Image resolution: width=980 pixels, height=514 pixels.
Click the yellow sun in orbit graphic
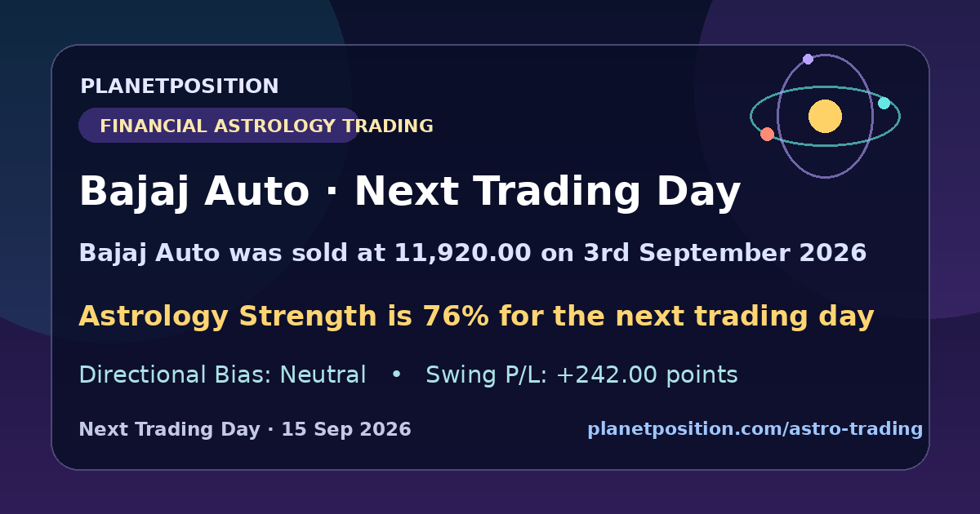click(825, 117)
